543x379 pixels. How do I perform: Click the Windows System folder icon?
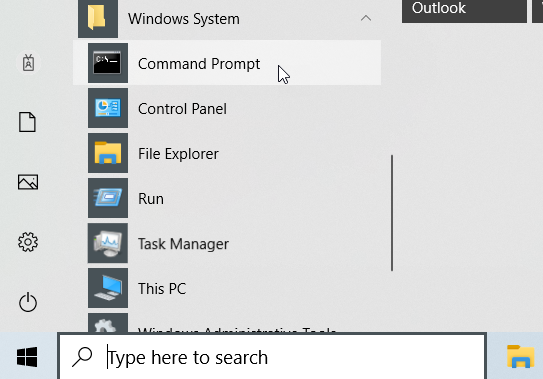click(98, 18)
